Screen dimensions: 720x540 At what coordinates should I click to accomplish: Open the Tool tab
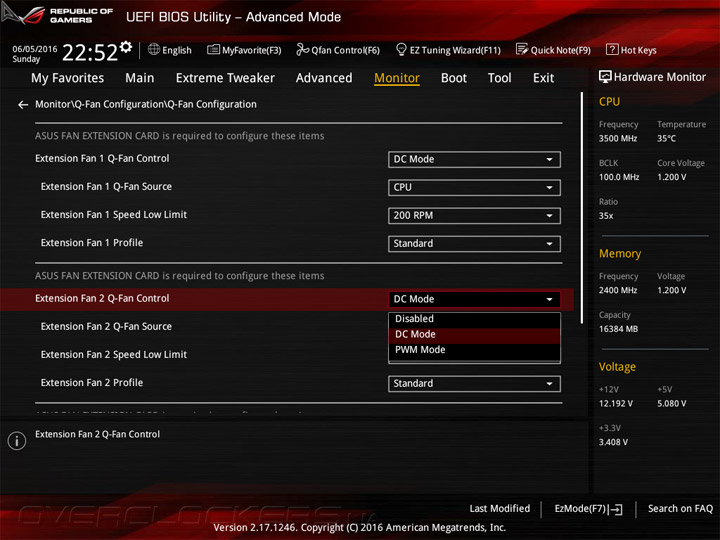(500, 78)
